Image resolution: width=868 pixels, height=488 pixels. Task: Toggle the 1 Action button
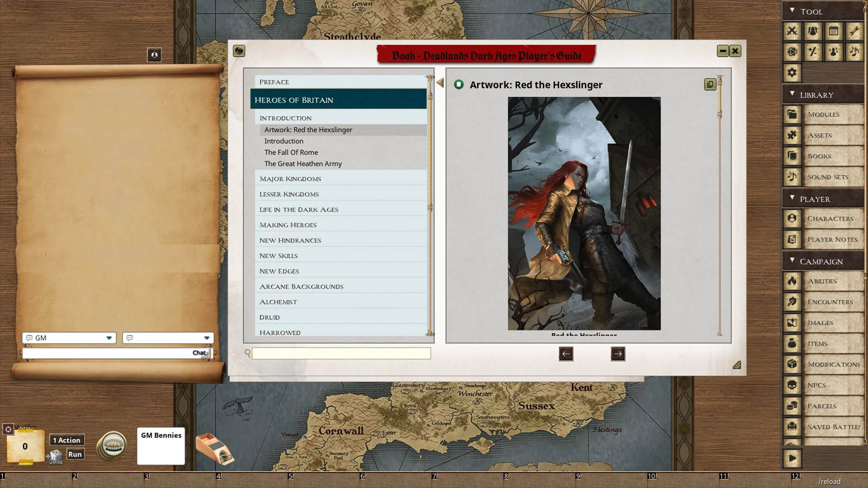66,440
